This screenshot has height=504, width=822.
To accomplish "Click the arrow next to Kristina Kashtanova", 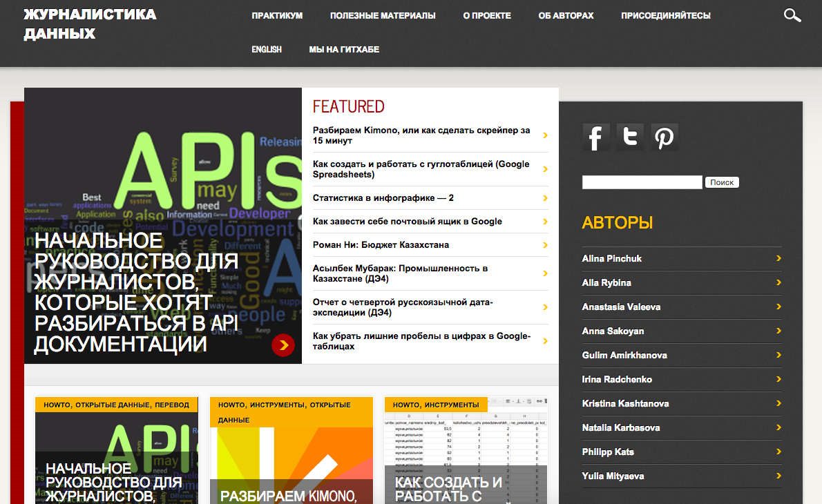I will [778, 403].
